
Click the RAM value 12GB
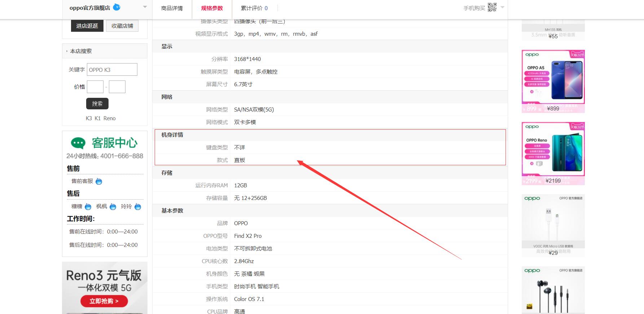(x=241, y=186)
